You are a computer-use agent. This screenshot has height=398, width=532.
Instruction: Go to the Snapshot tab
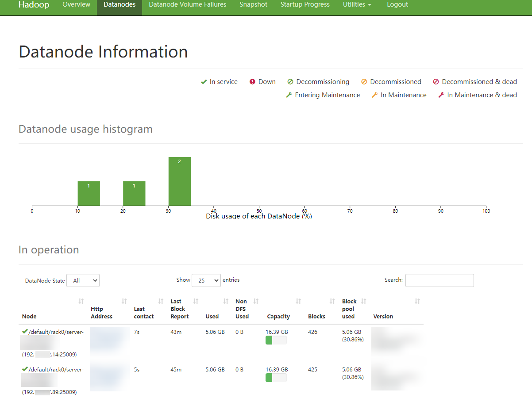click(254, 4)
